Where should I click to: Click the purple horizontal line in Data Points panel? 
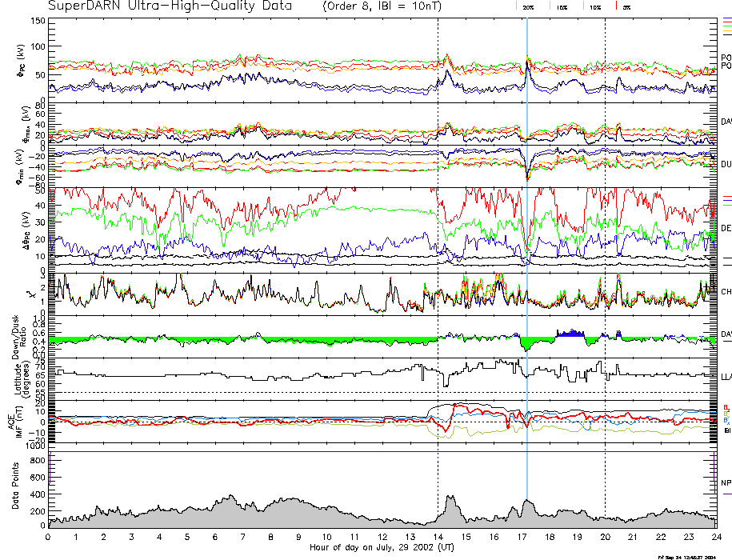(382, 452)
